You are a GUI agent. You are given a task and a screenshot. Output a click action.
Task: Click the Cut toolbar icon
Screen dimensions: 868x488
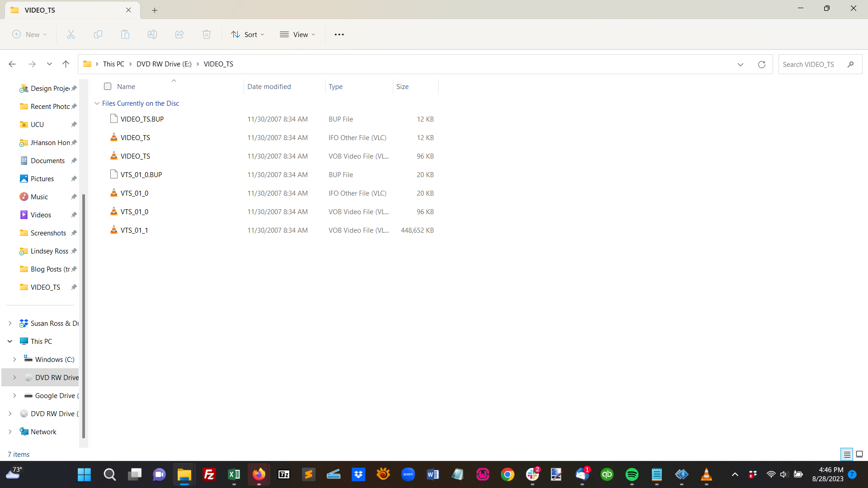71,34
